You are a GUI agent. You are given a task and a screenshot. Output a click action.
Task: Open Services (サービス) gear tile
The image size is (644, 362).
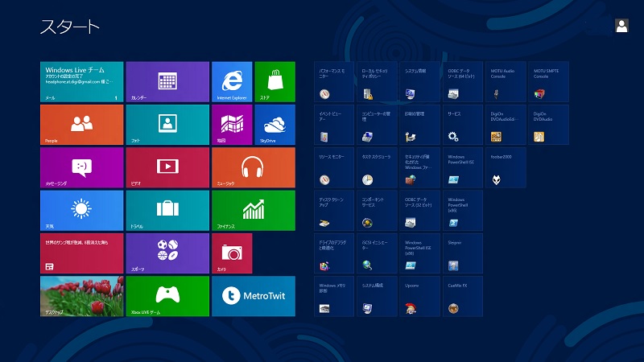pos(463,125)
